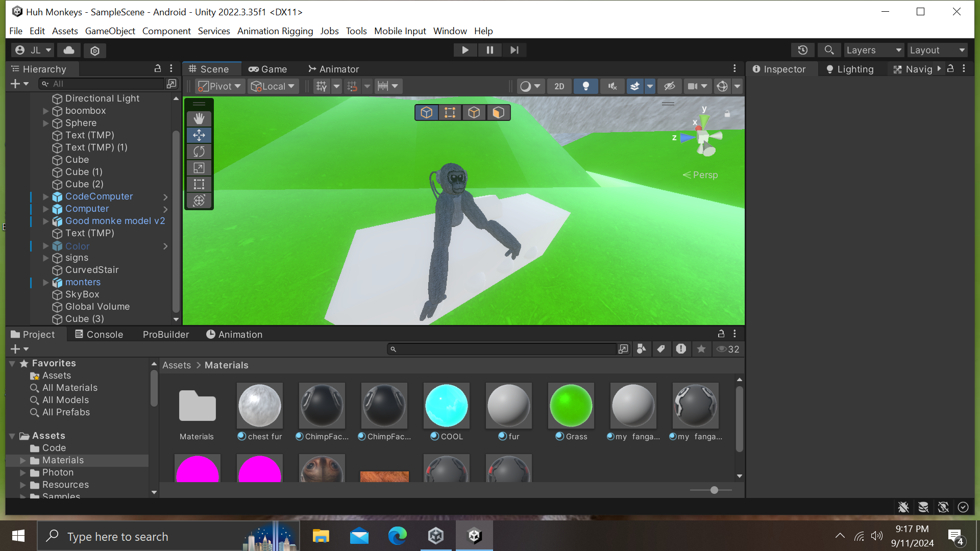
Task: Open the GameObject menu
Action: coord(110,31)
